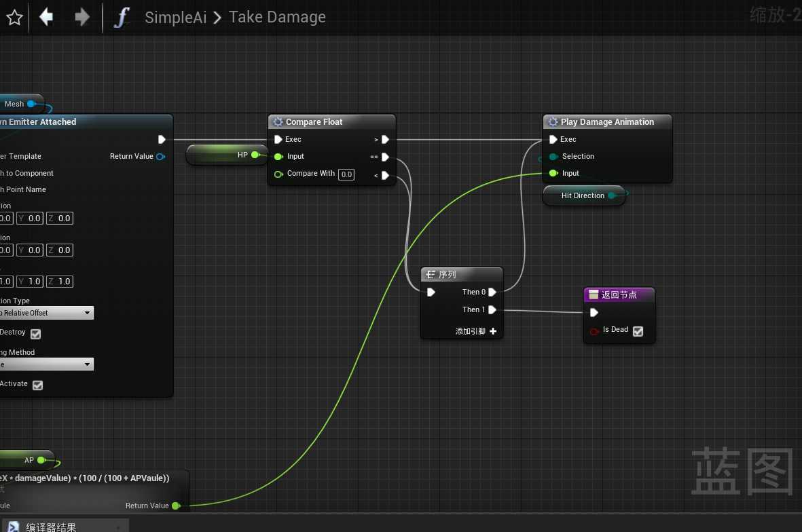Viewport: 802px width, 532px height.
Task: Select the damageValue math expression node title
Action: click(x=85, y=478)
